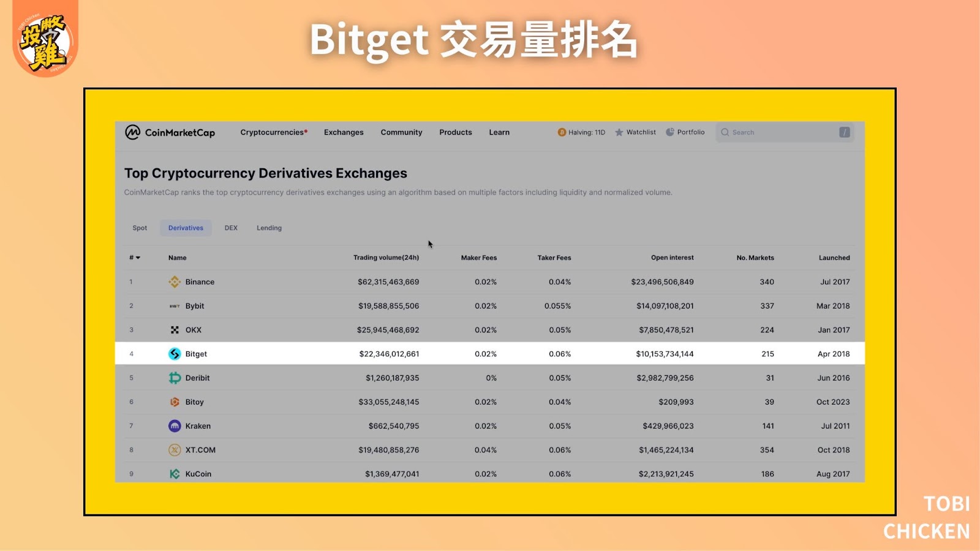The width and height of the screenshot is (980, 551).
Task: Click the CoinMarketCap logo
Action: [170, 132]
